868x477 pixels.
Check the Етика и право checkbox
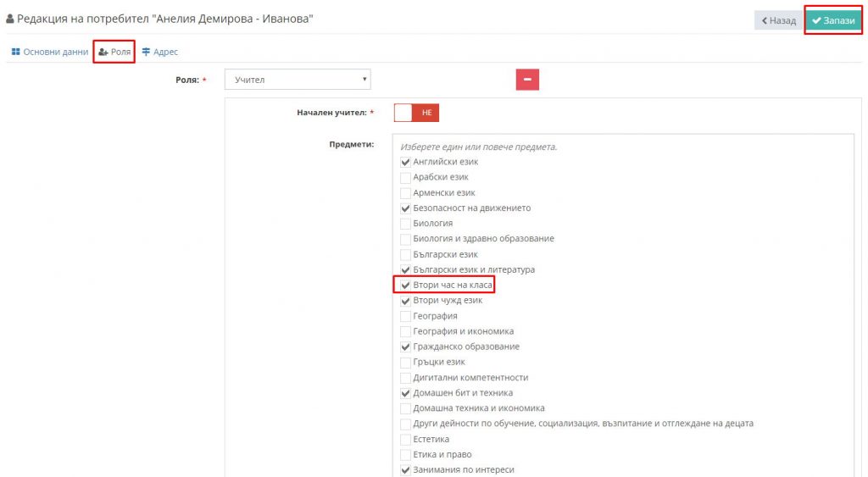[x=405, y=455]
